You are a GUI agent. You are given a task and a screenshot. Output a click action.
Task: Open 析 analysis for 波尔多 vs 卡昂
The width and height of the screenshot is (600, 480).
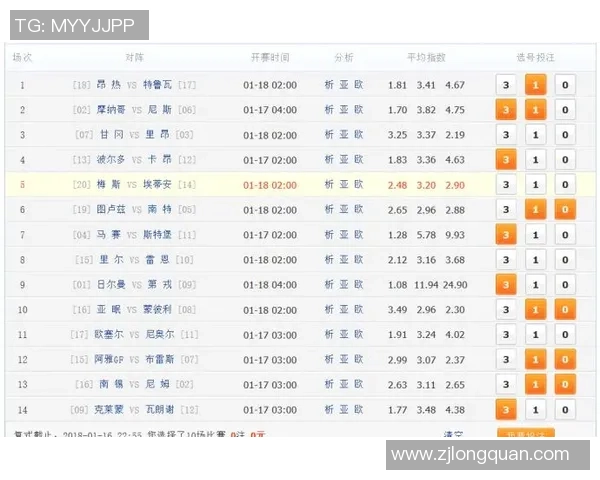(329, 160)
